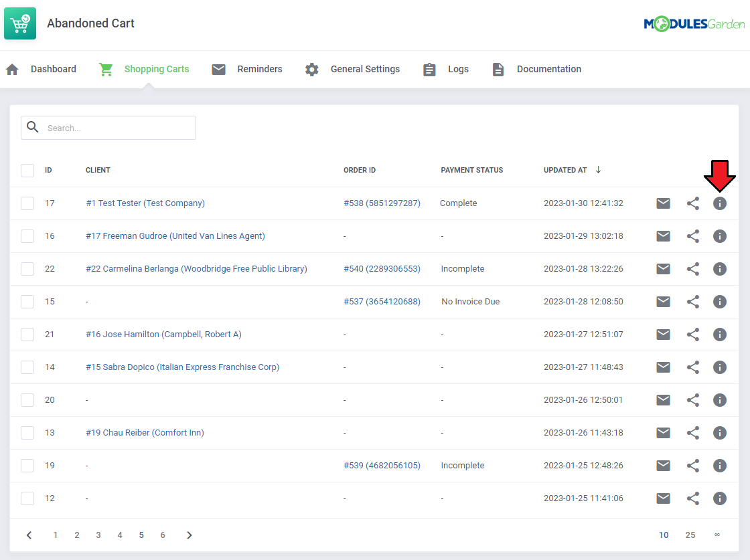750x560 pixels.
Task: Open details for cart ID 14
Action: pyautogui.click(x=719, y=367)
